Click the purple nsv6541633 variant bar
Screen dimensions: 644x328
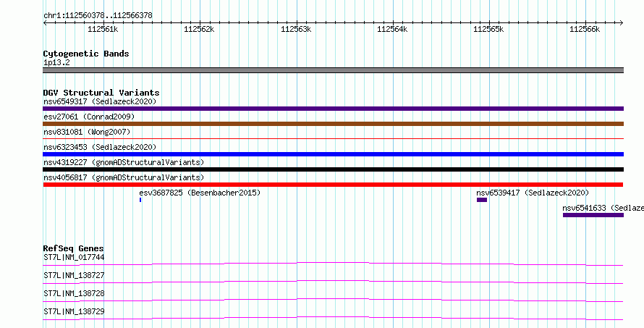point(593,215)
